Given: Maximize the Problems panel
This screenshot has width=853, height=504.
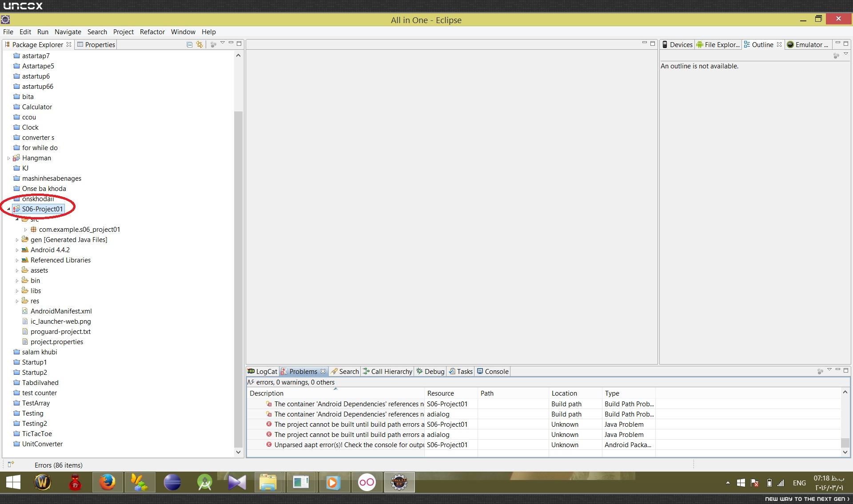Looking at the screenshot, I should pyautogui.click(x=846, y=370).
